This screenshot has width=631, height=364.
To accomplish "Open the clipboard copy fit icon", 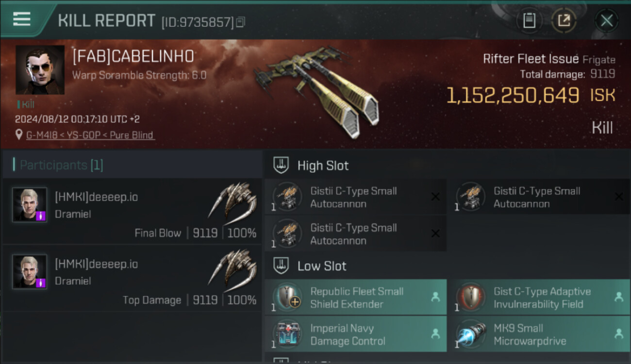I will [x=529, y=20].
